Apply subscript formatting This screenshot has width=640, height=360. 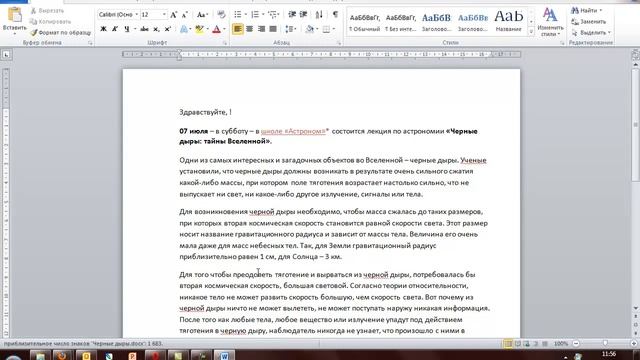(x=156, y=29)
